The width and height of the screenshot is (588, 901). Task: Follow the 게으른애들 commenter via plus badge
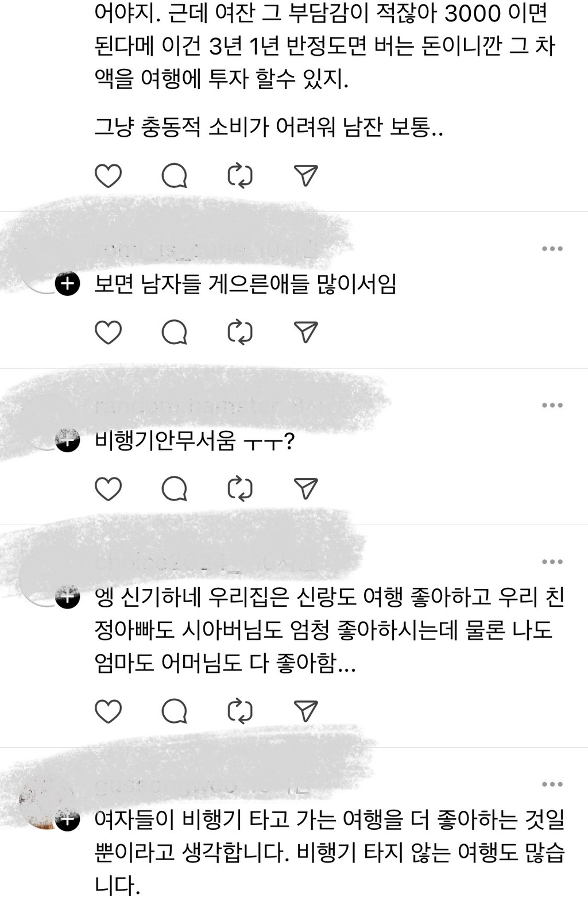pyautogui.click(x=68, y=283)
